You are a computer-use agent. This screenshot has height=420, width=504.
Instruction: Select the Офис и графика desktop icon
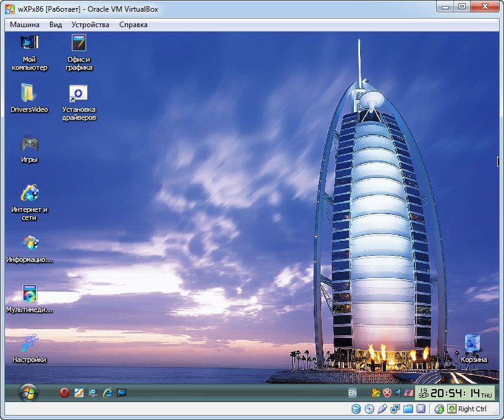point(79,43)
